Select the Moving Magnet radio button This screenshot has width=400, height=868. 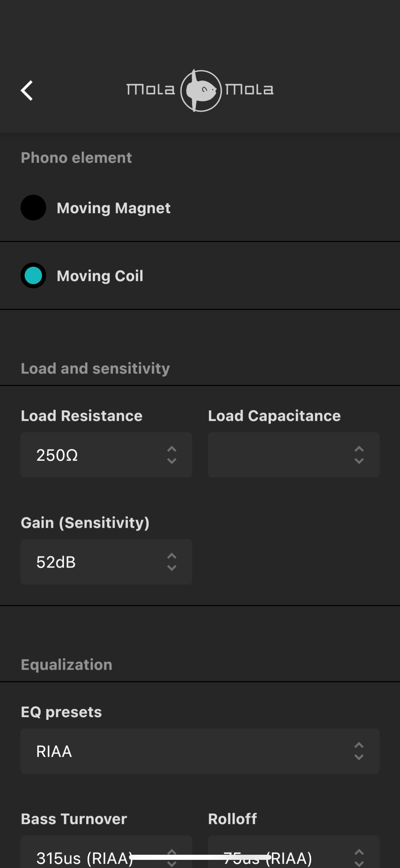pyautogui.click(x=33, y=207)
